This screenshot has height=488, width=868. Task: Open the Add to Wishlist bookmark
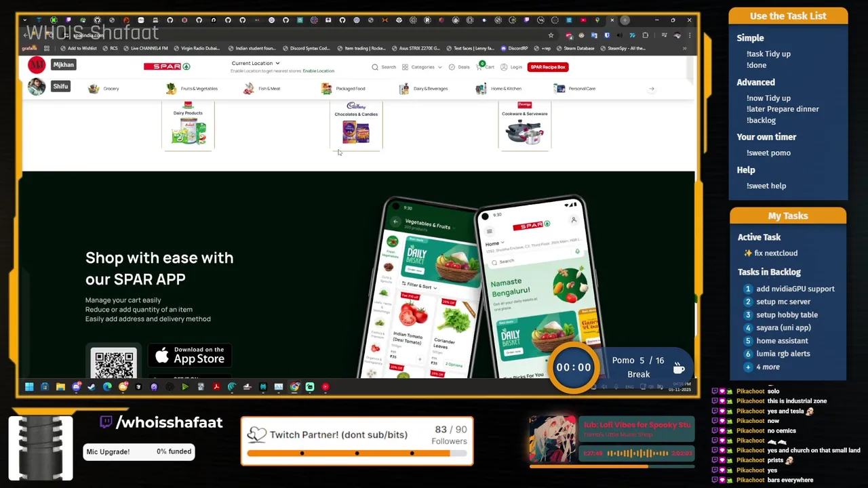click(x=79, y=48)
